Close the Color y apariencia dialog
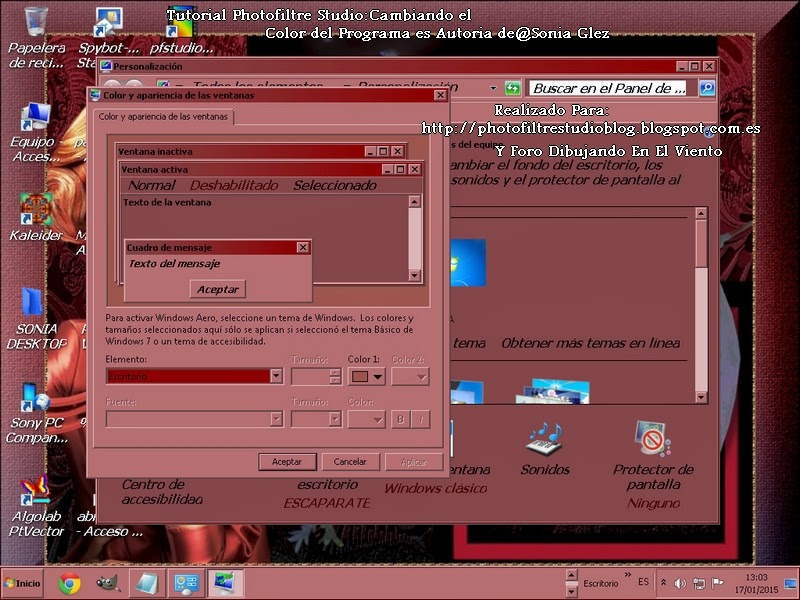The height and width of the screenshot is (600, 800). 440,95
